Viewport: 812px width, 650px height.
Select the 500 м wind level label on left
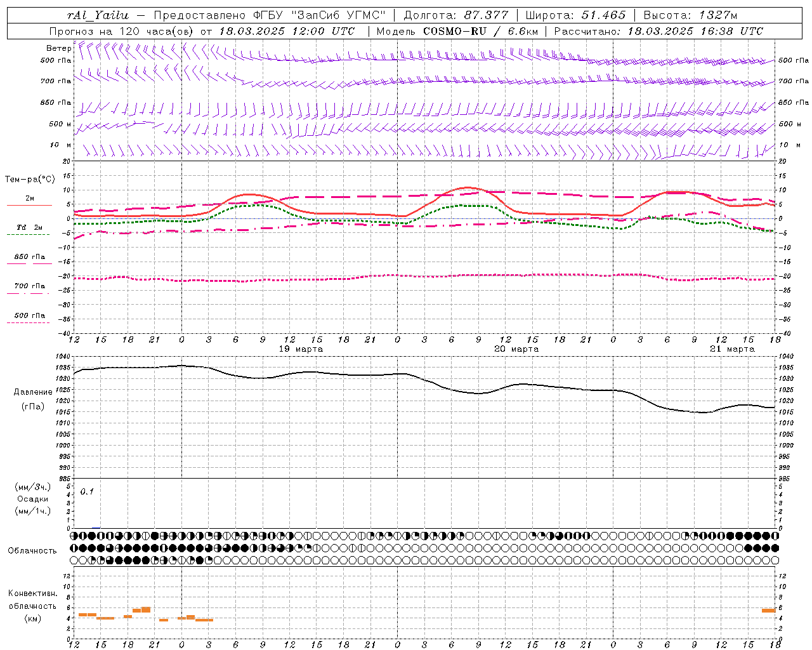tap(60, 124)
